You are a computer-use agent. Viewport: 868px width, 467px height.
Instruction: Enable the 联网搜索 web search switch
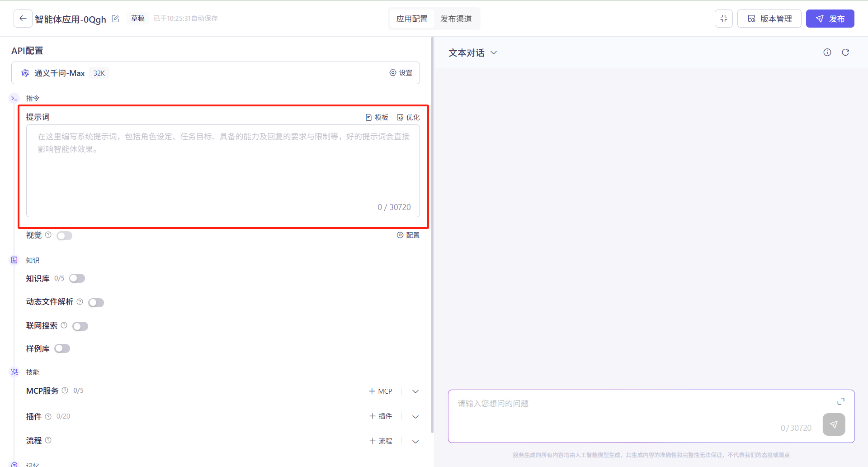coord(80,326)
